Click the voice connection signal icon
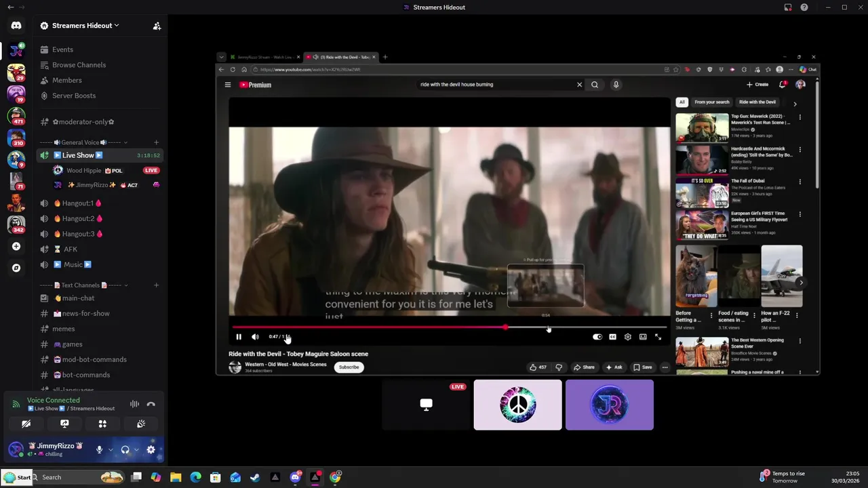 [16, 404]
